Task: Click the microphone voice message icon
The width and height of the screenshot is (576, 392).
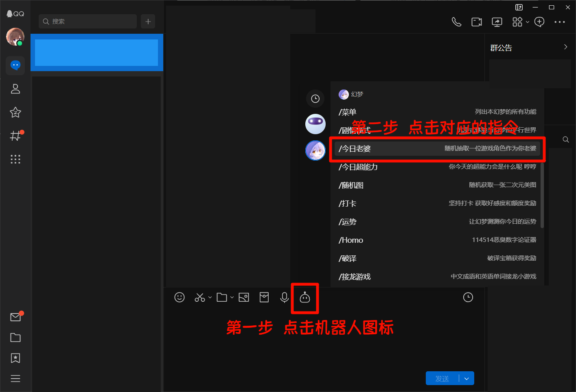Action: [284, 297]
